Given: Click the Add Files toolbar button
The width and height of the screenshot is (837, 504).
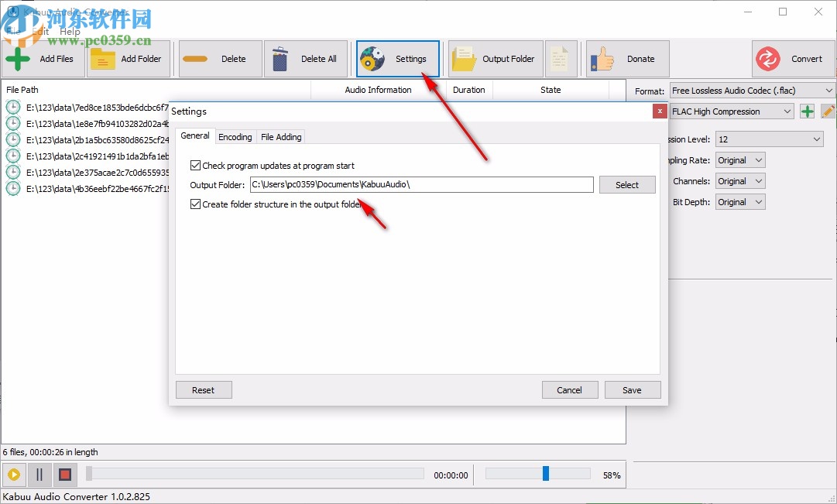Looking at the screenshot, I should point(43,59).
